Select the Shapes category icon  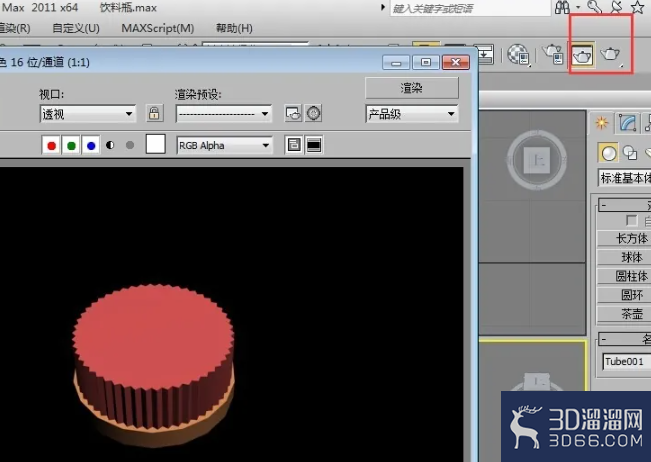[630, 153]
